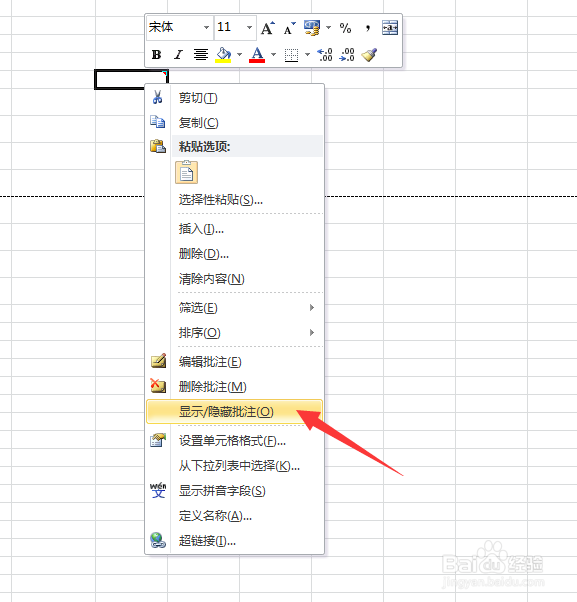The height and width of the screenshot is (602, 577).
Task: Apply red font color button
Action: [x=257, y=55]
